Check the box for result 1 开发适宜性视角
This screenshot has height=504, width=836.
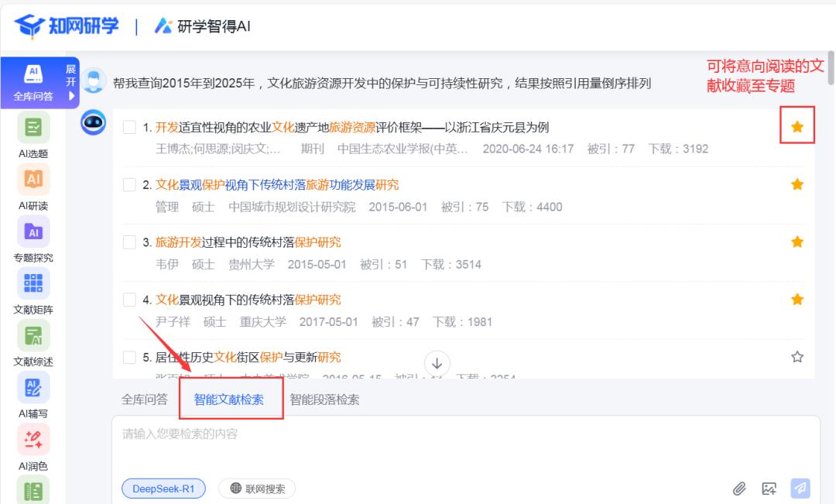[x=129, y=127]
